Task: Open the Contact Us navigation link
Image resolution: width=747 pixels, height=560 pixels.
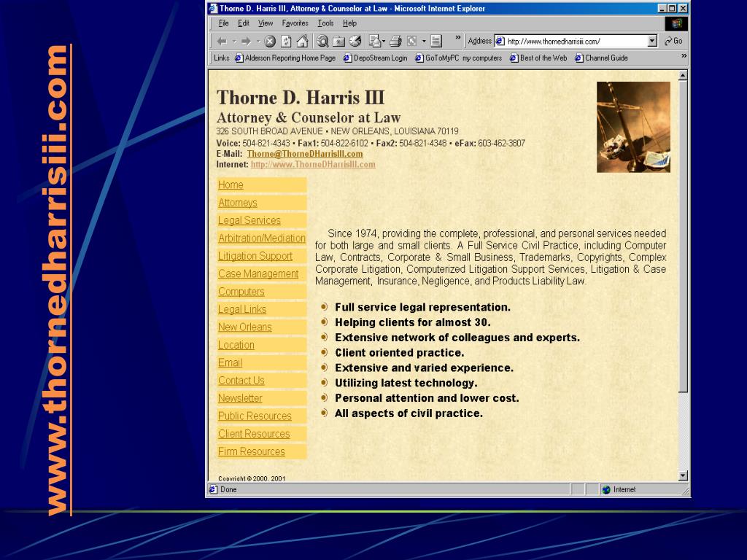Action: point(241,381)
